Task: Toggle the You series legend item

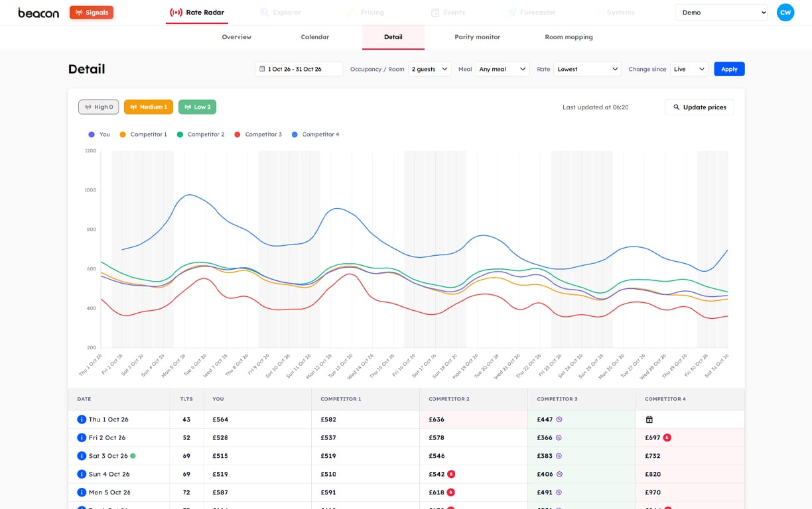Action: point(99,135)
